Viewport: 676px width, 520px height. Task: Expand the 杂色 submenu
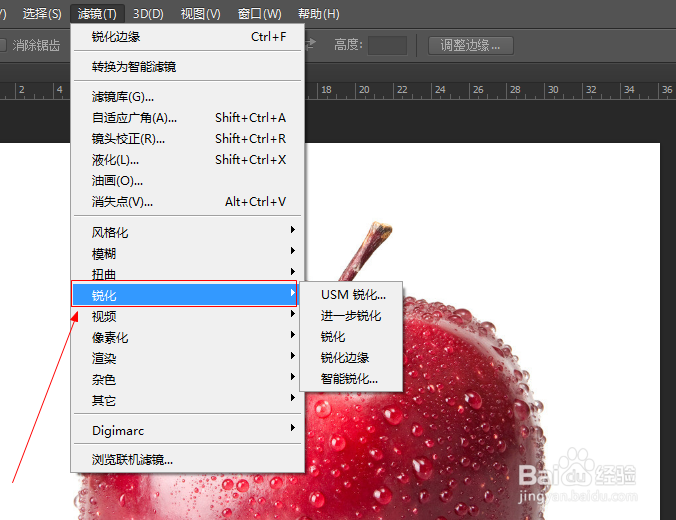(188, 379)
